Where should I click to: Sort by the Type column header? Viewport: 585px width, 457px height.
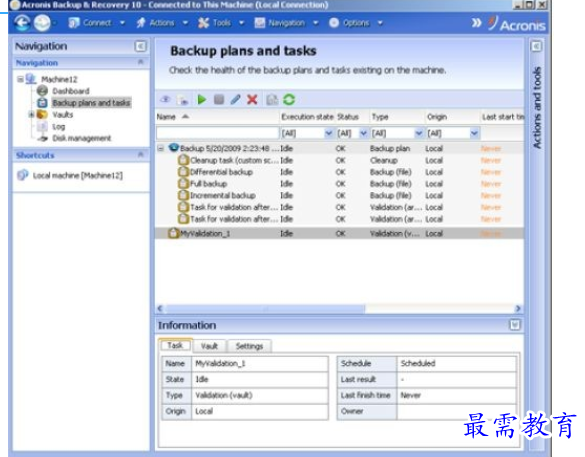pos(397,117)
